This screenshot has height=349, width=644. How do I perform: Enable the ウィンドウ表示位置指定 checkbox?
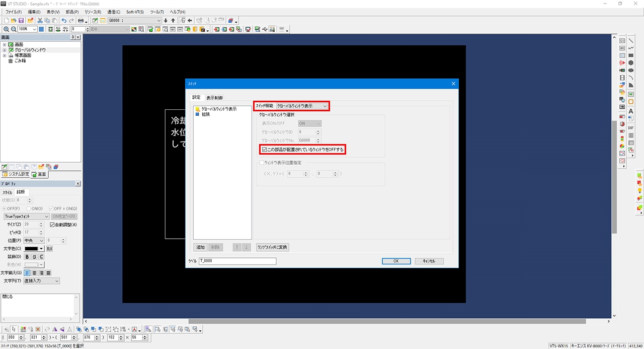(261, 163)
